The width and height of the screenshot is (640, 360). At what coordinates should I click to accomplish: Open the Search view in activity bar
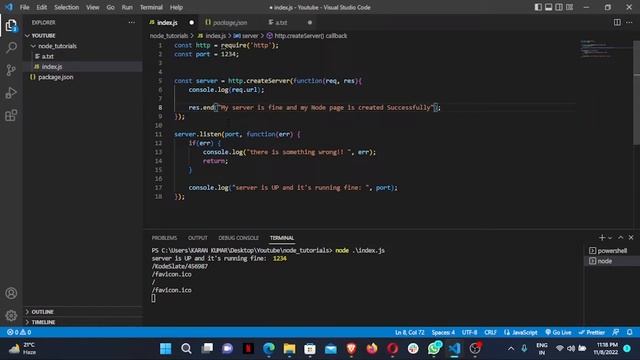[x=11, y=48]
